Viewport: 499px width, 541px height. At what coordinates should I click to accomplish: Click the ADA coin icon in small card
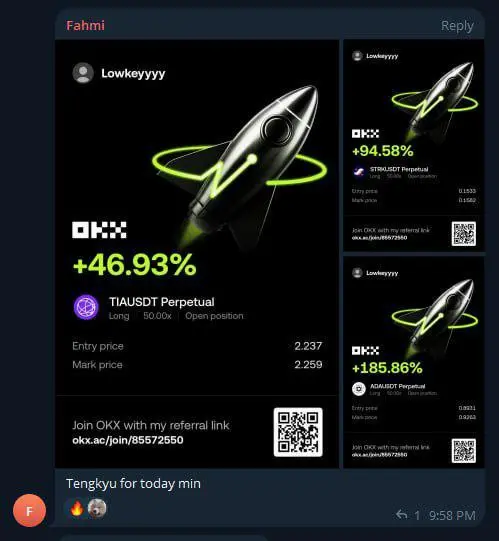(359, 389)
